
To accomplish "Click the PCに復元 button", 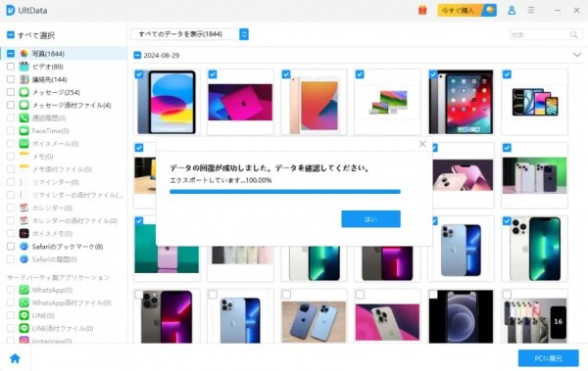I will click(x=548, y=358).
